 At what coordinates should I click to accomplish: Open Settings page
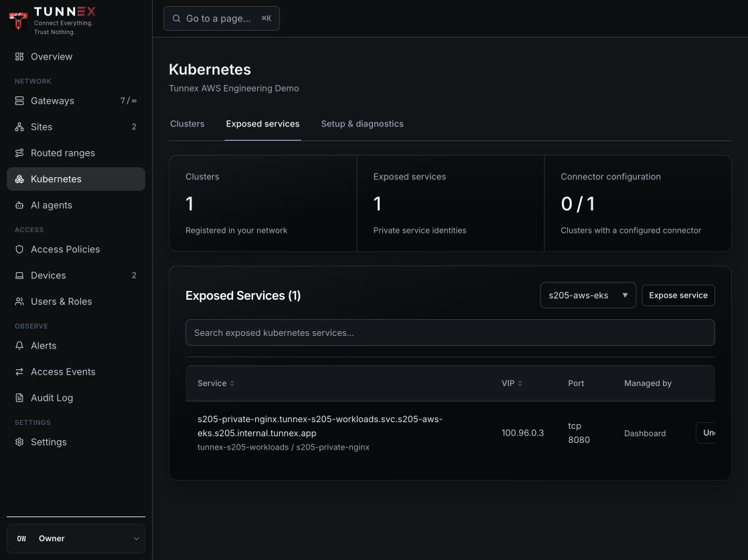pos(76,442)
